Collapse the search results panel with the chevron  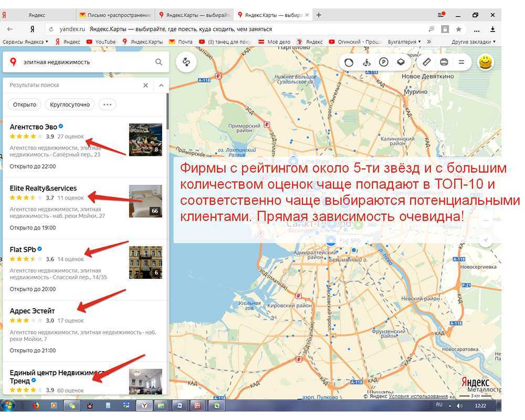161,86
